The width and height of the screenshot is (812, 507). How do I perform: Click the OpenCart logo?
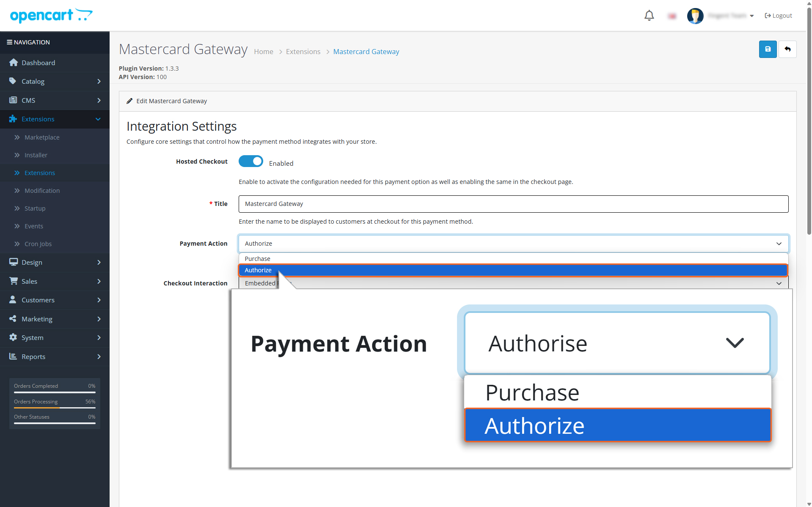51,15
